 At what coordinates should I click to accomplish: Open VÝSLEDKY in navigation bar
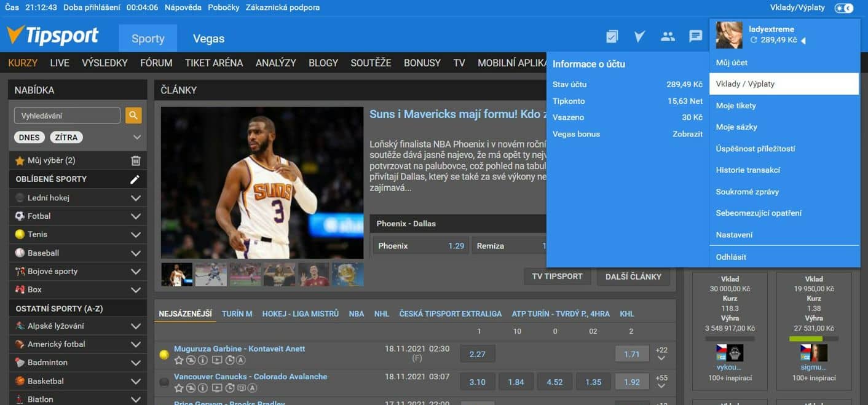click(105, 63)
